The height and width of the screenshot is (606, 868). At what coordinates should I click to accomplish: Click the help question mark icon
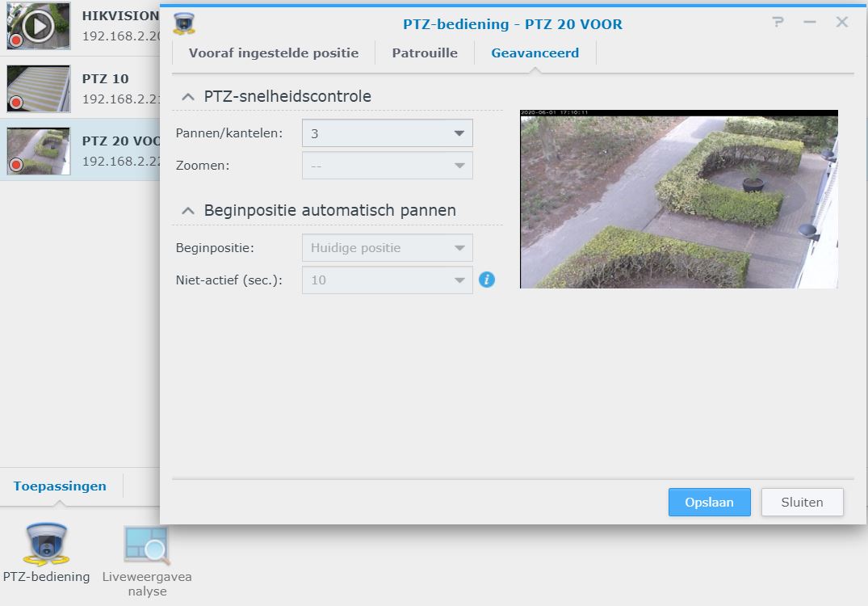click(x=777, y=23)
